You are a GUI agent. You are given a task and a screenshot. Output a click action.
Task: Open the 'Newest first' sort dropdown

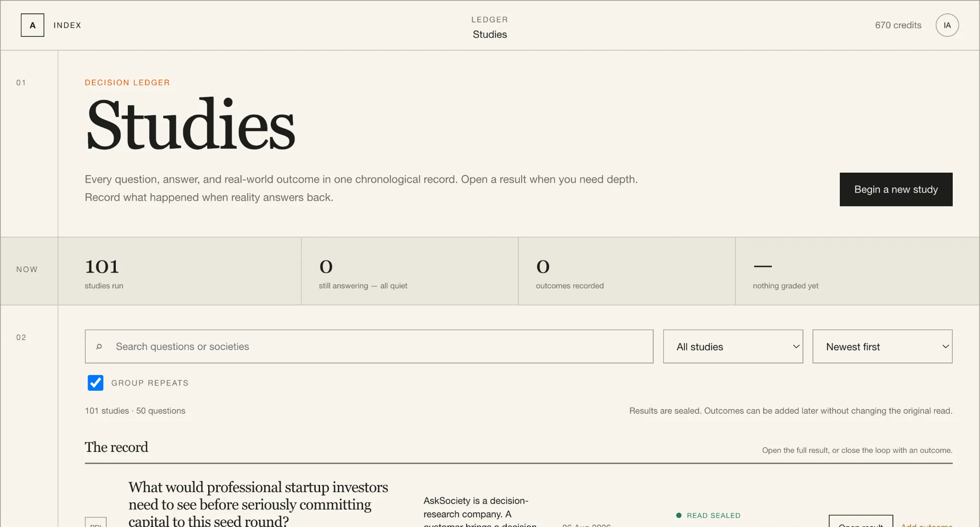click(882, 346)
